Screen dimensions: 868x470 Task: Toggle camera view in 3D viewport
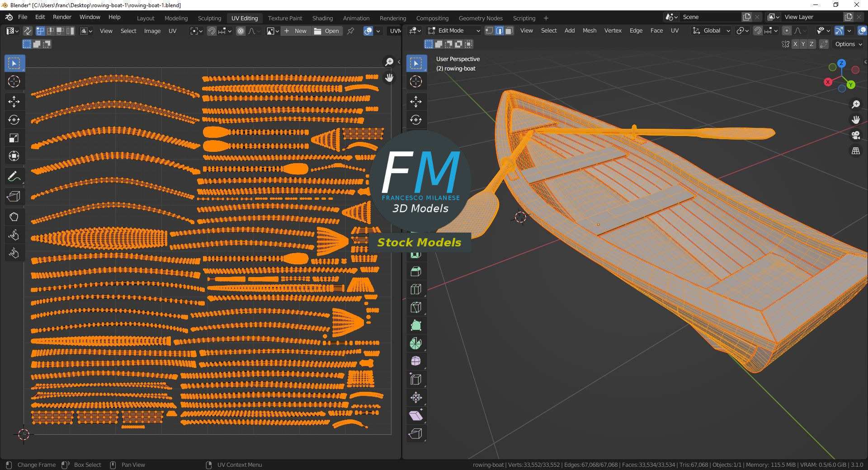[855, 135]
